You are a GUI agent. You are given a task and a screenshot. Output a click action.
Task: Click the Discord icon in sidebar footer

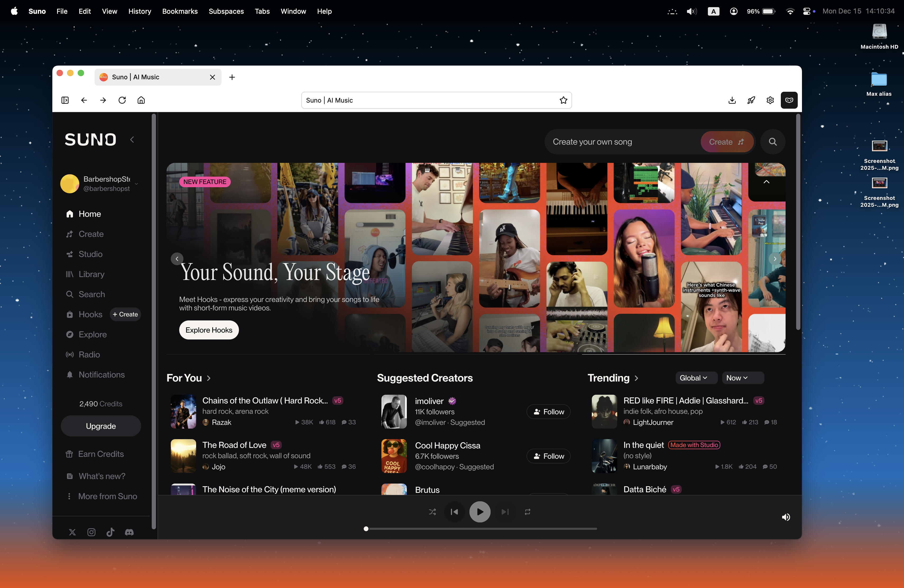coord(129,532)
